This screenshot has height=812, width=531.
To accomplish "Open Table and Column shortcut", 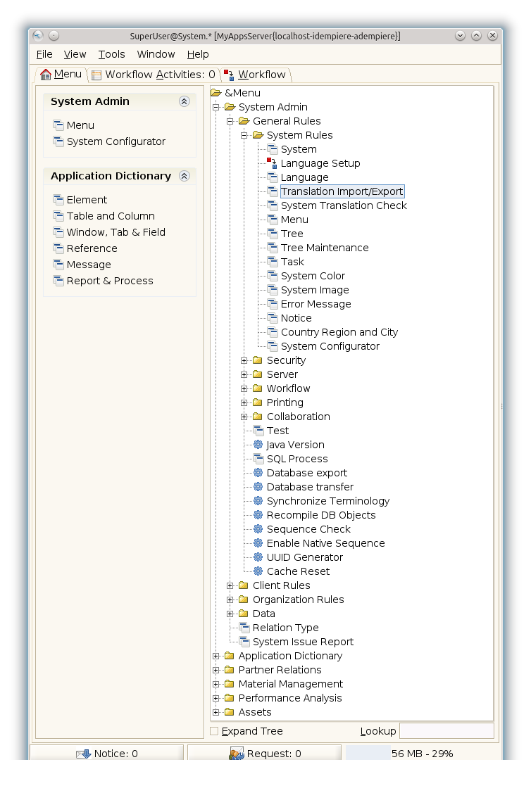I will point(111,216).
